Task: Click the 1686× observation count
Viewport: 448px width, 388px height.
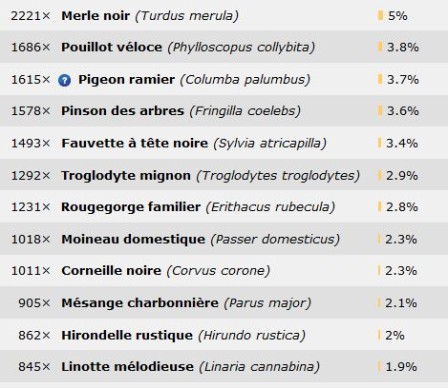Action: [30, 47]
